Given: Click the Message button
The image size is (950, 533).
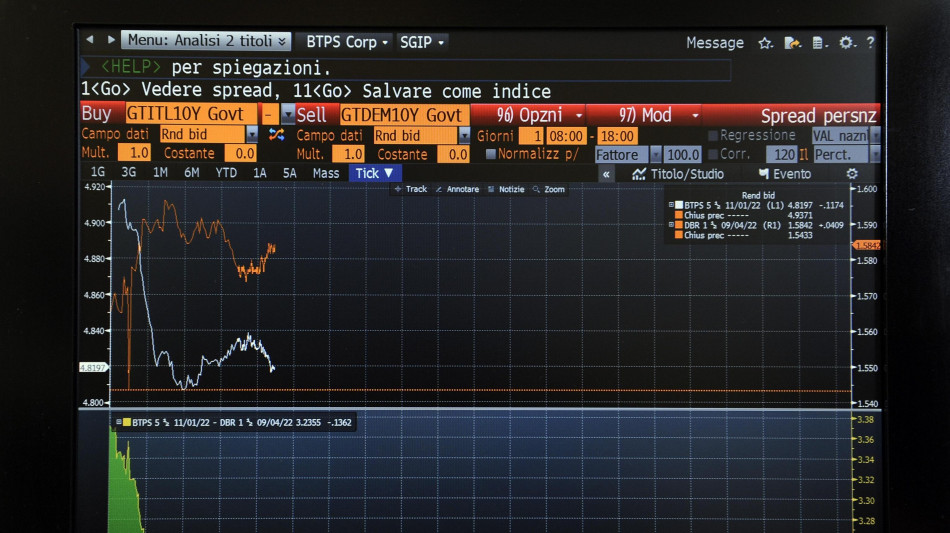Looking at the screenshot, I should point(715,43).
